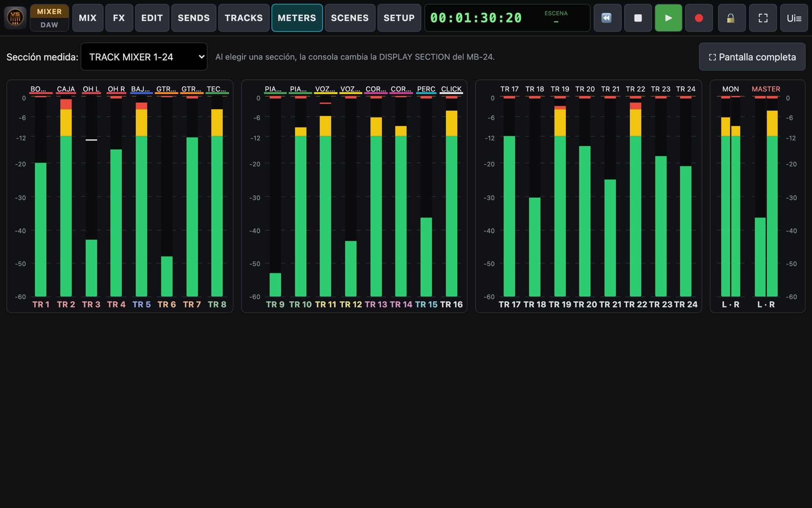Click the CLICK track name on TR 16
This screenshot has height=508, width=812.
[x=451, y=89]
